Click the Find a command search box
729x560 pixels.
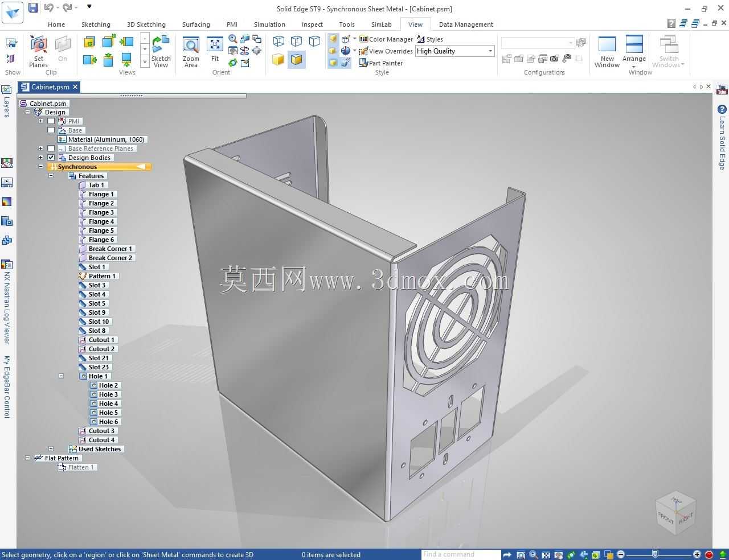click(460, 554)
